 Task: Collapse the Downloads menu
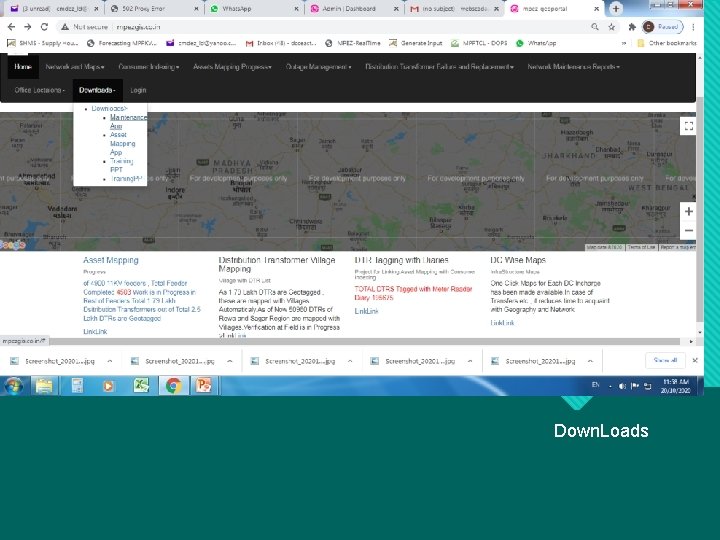97,90
